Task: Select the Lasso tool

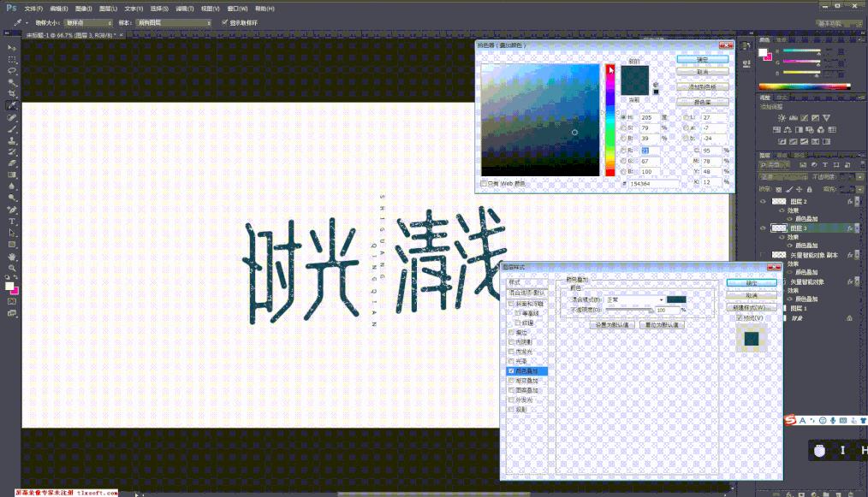Action: click(x=10, y=68)
